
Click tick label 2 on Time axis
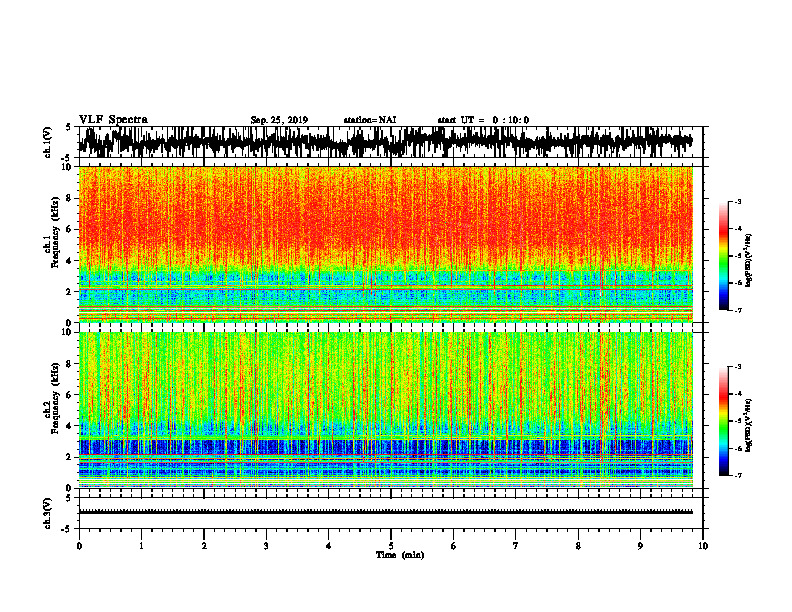[x=204, y=546]
